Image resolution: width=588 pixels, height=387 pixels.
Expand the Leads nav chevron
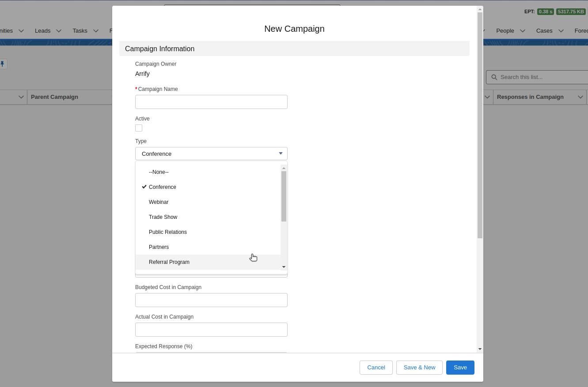59,31
